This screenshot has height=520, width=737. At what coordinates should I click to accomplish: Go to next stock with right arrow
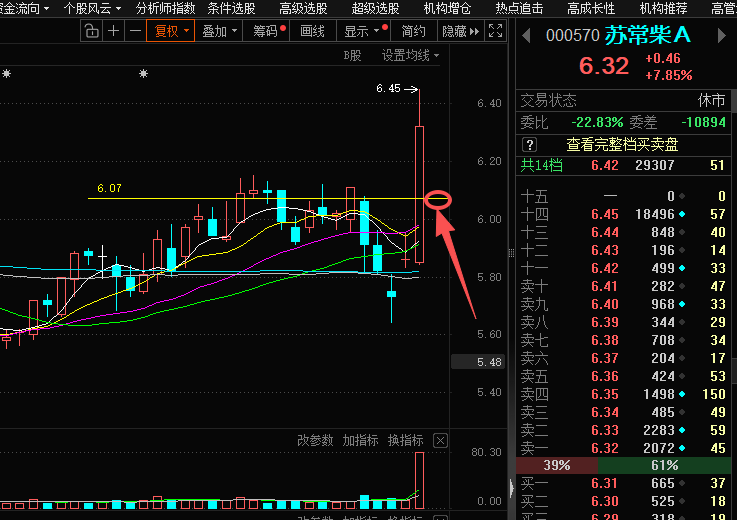721,36
